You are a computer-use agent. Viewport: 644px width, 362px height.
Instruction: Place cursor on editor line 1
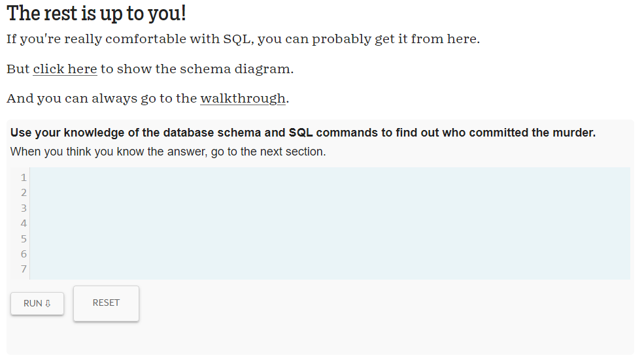point(327,177)
